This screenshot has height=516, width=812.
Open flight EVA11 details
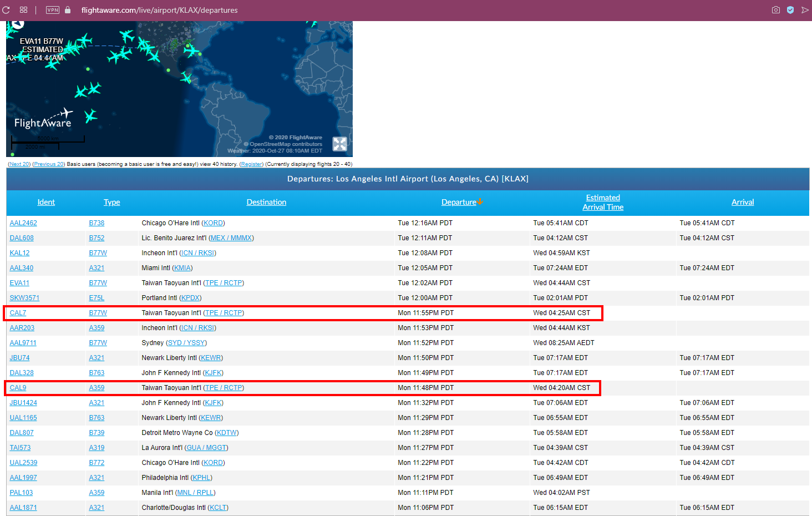tap(19, 283)
